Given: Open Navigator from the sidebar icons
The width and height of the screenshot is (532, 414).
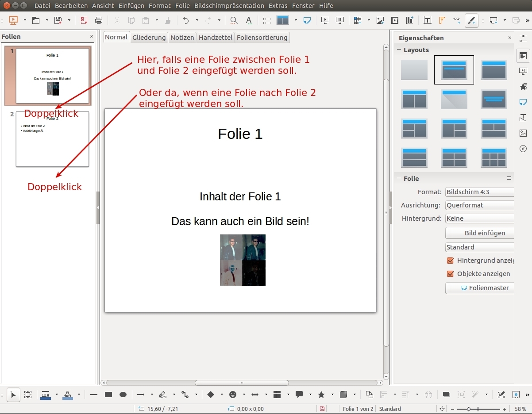Looking at the screenshot, I should pos(523,149).
